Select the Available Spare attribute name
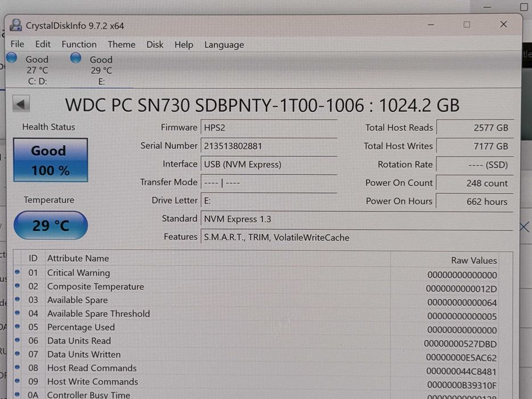Viewport: 532px width, 399px height. click(x=78, y=300)
